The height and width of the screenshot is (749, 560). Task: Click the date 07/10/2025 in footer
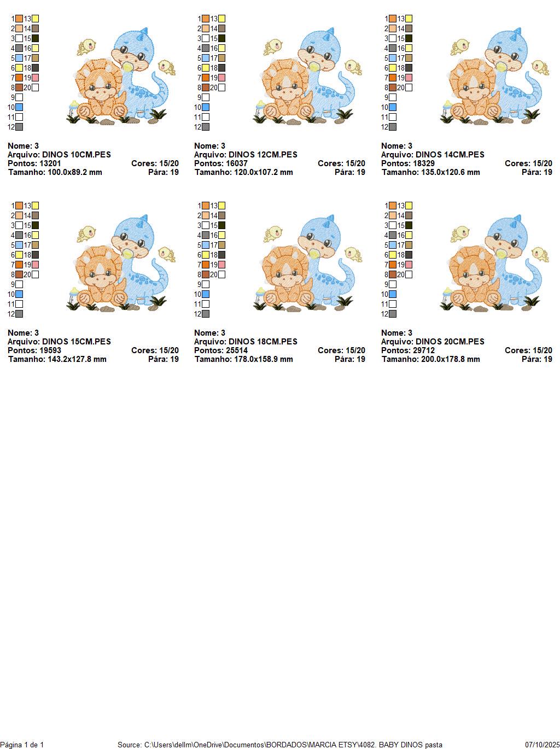542,745
